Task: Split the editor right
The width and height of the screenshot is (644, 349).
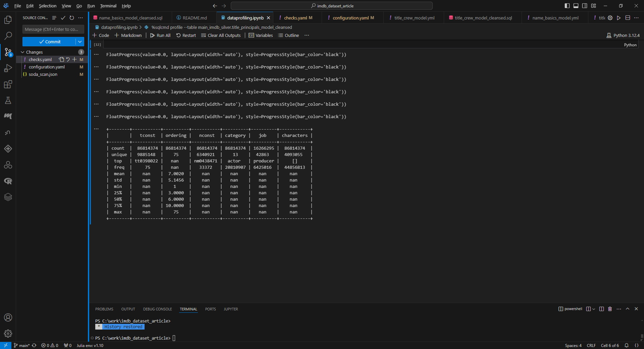Action: pyautogui.click(x=628, y=18)
